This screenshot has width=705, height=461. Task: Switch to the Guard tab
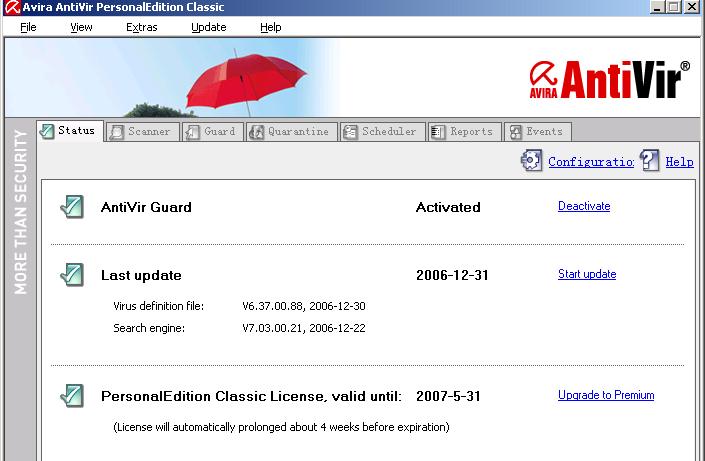point(213,132)
